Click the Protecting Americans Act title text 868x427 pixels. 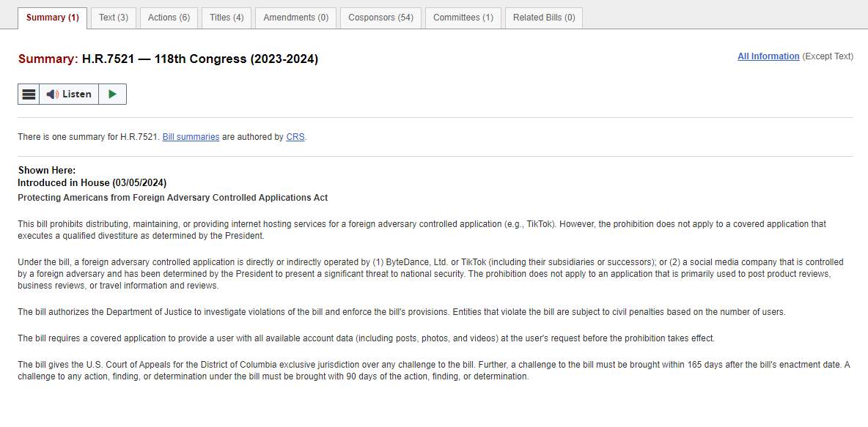point(172,198)
